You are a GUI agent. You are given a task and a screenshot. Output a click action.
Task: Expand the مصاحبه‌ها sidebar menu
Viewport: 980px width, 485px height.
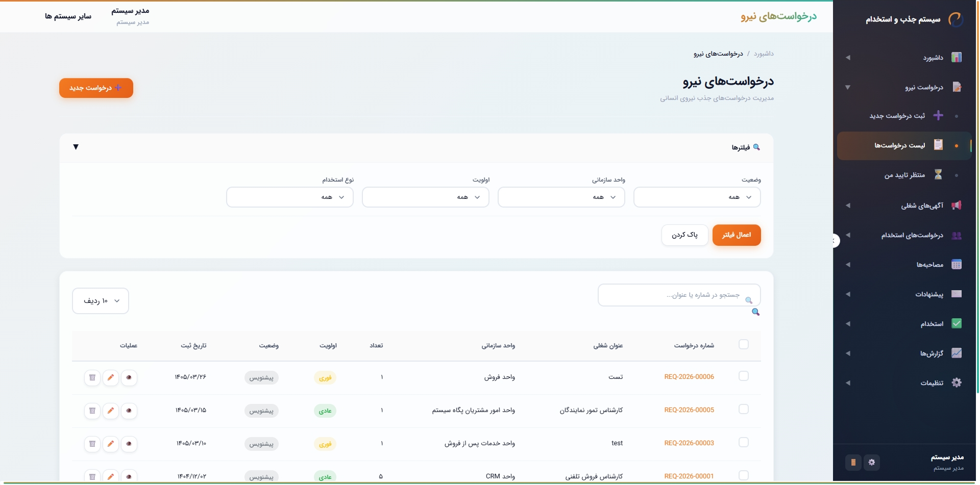coord(903,265)
